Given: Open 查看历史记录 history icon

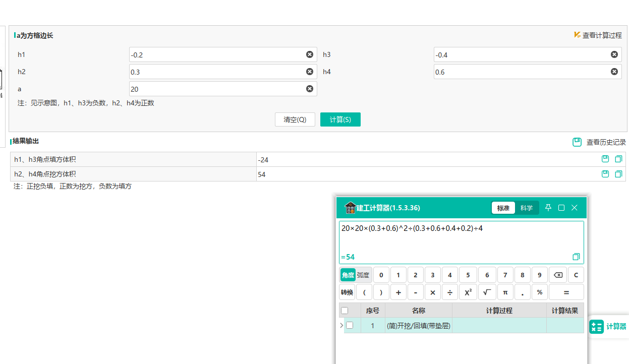Looking at the screenshot, I should click(577, 142).
